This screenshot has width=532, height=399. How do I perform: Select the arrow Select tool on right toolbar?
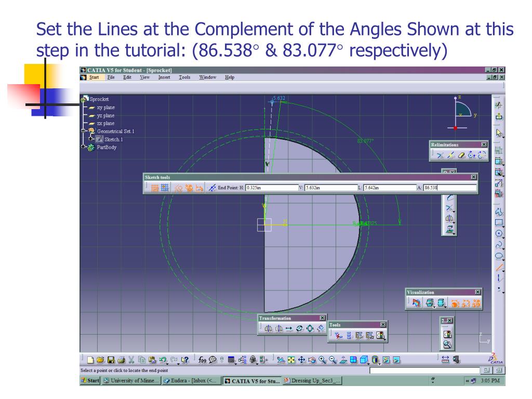(x=499, y=132)
